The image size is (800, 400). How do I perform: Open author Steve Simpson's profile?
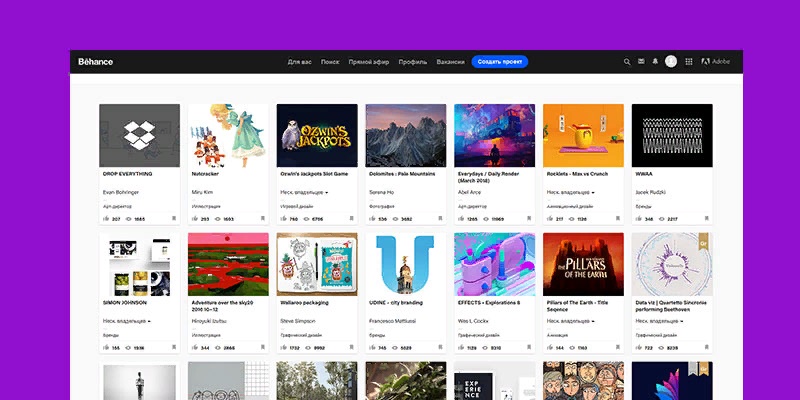[x=298, y=321]
